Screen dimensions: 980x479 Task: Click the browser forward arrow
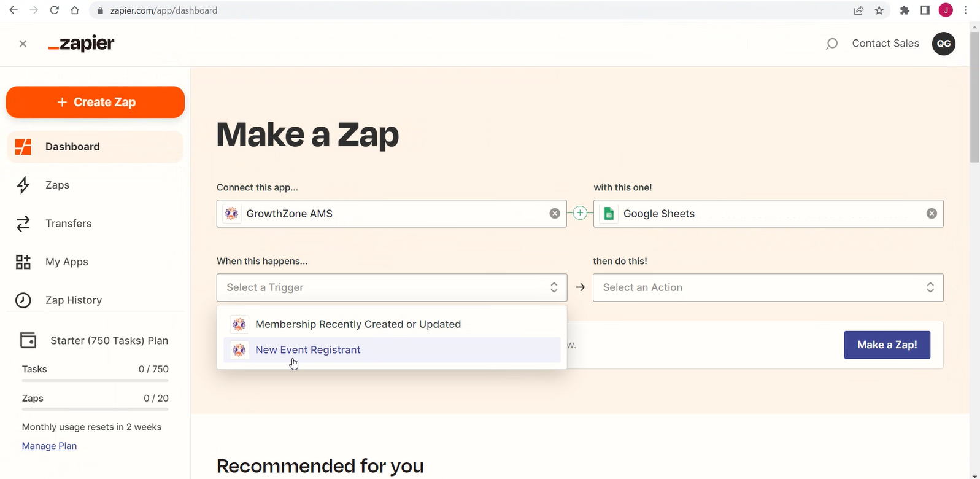tap(34, 10)
